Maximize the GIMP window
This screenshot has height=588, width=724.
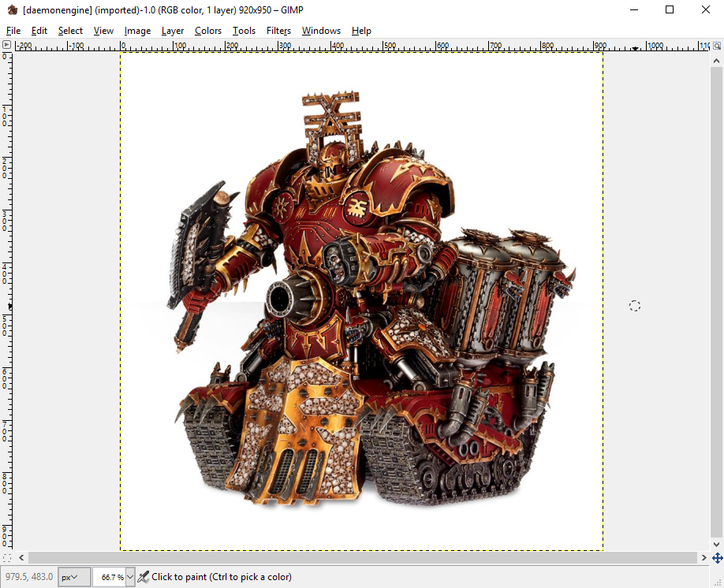670,10
